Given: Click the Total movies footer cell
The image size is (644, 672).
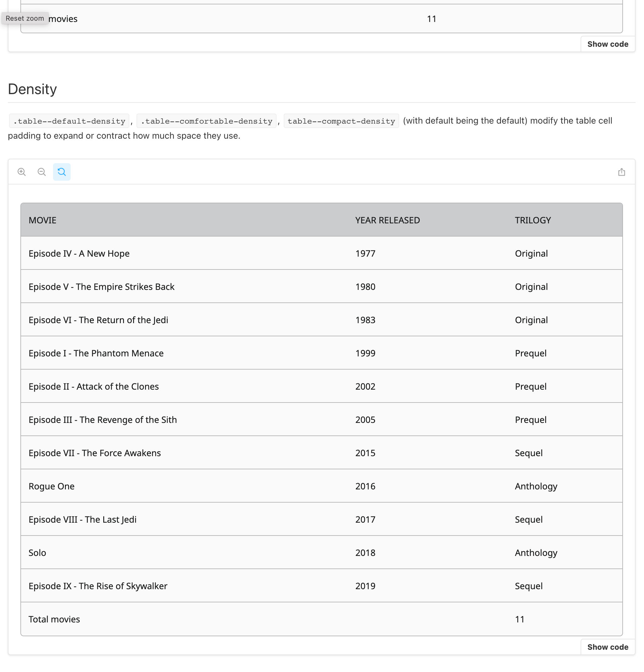Looking at the screenshot, I should click(54, 619).
